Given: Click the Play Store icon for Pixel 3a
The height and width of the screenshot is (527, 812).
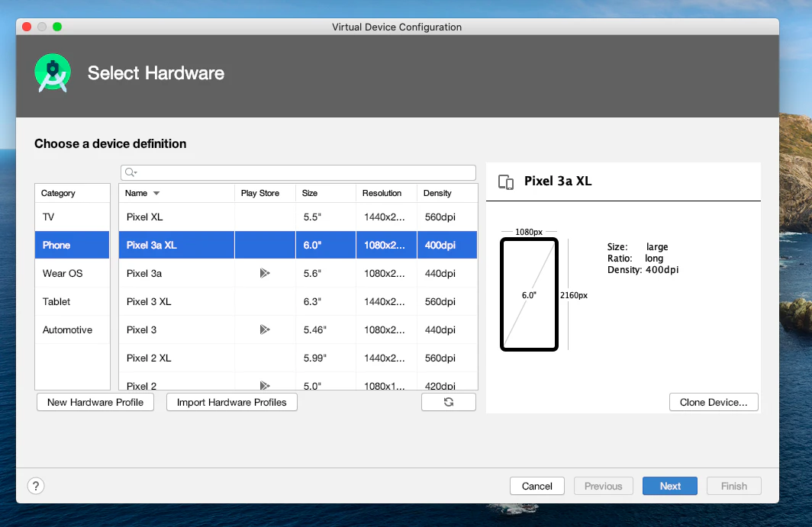Looking at the screenshot, I should [x=265, y=273].
